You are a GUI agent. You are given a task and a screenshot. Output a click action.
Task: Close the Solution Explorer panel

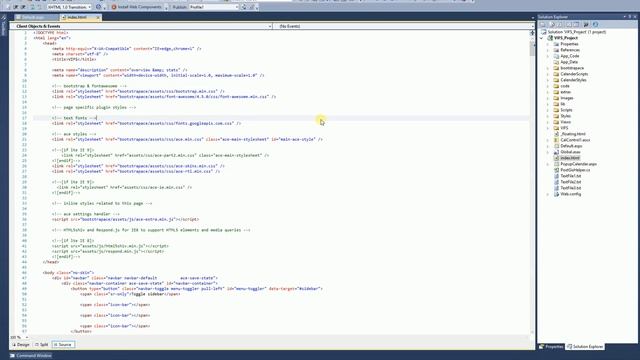(635, 17)
